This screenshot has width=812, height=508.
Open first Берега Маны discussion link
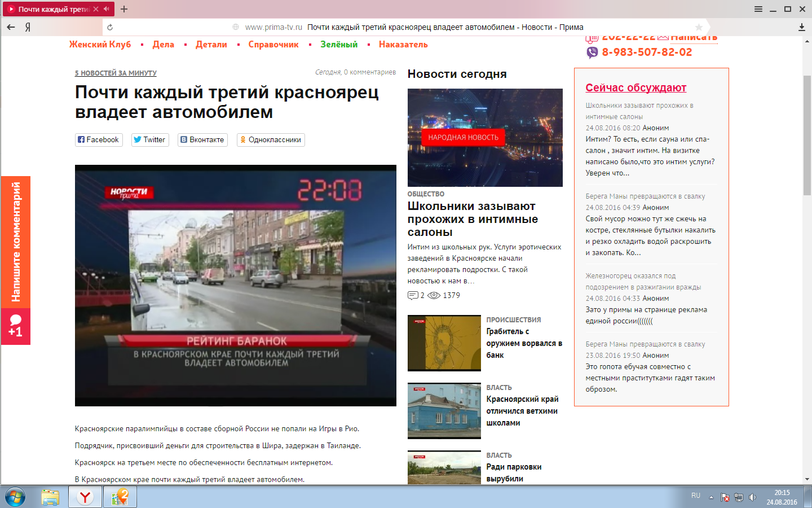(645, 196)
